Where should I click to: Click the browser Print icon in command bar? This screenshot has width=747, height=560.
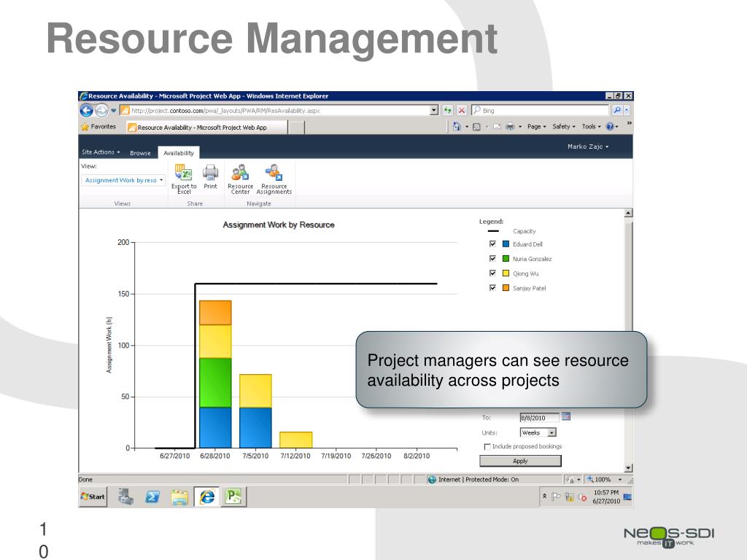pos(510,127)
